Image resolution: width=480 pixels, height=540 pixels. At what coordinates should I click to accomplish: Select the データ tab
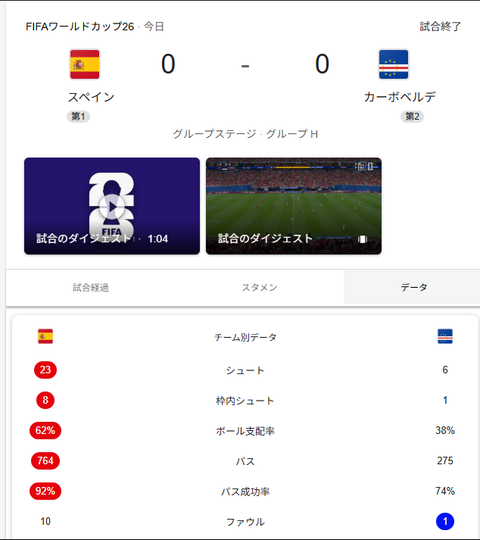pos(414,288)
